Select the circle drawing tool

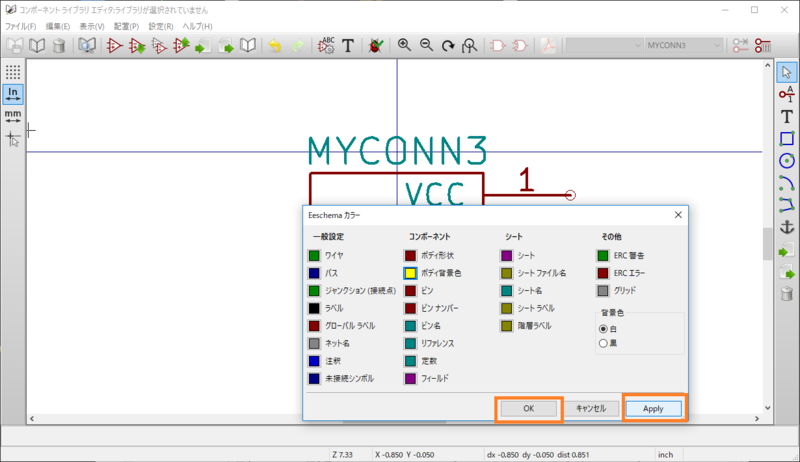pyautogui.click(x=786, y=161)
